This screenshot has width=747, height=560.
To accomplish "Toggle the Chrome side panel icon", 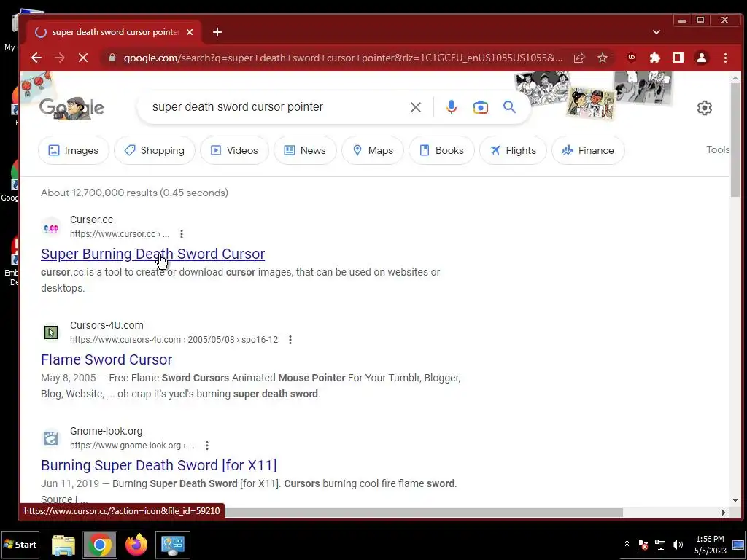I will click(678, 58).
